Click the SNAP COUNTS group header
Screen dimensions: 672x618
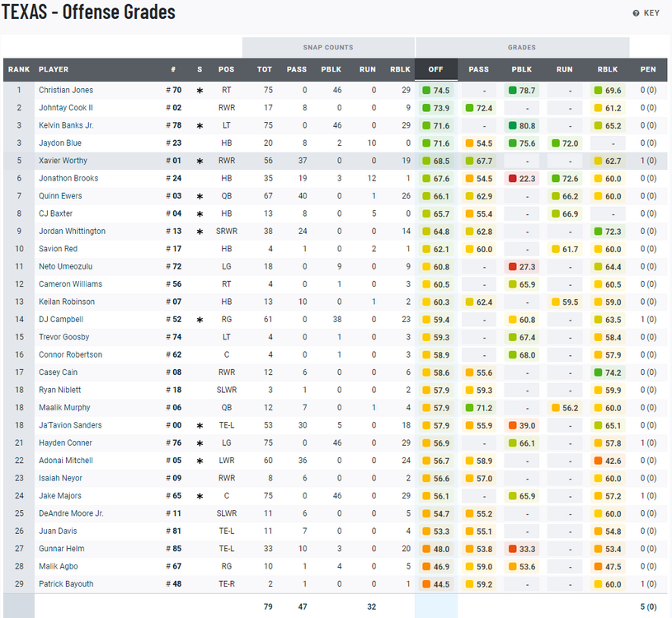pyautogui.click(x=327, y=47)
